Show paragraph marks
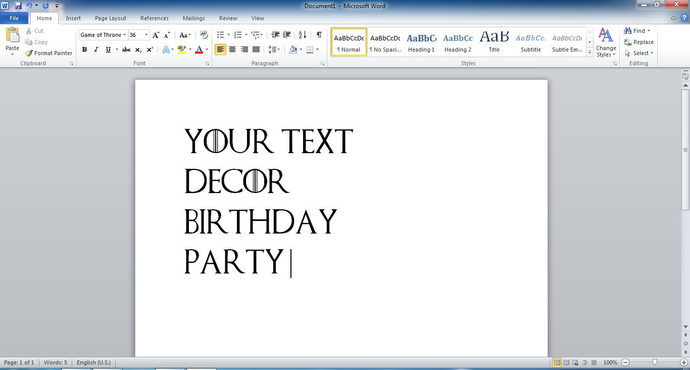Screen dimensions: 690x370 click(x=319, y=35)
